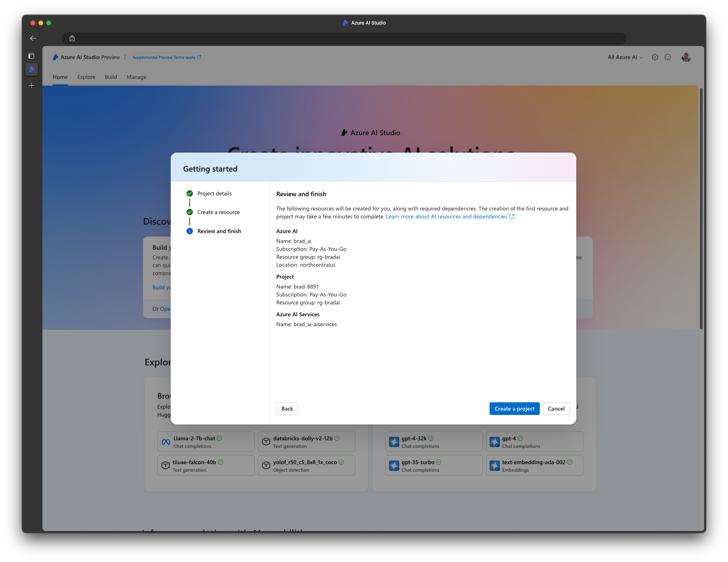Viewport: 728px width, 562px height.
Task: Click the Azure AI Studio Preview title
Action: pos(90,57)
